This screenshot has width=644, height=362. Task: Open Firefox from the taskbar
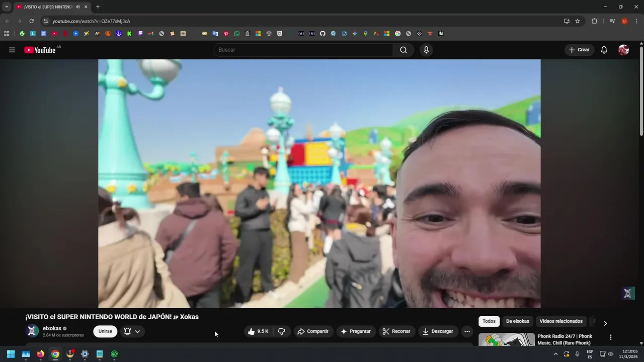(x=40, y=354)
